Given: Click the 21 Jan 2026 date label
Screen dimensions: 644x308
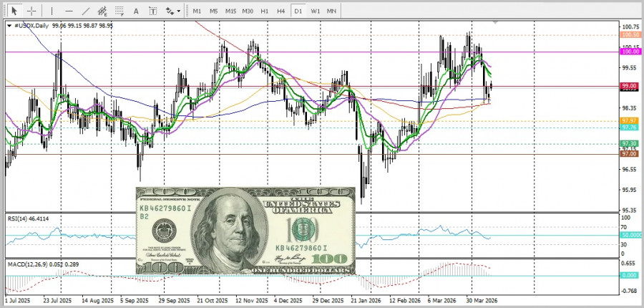Looking at the screenshot, I should [366, 301].
